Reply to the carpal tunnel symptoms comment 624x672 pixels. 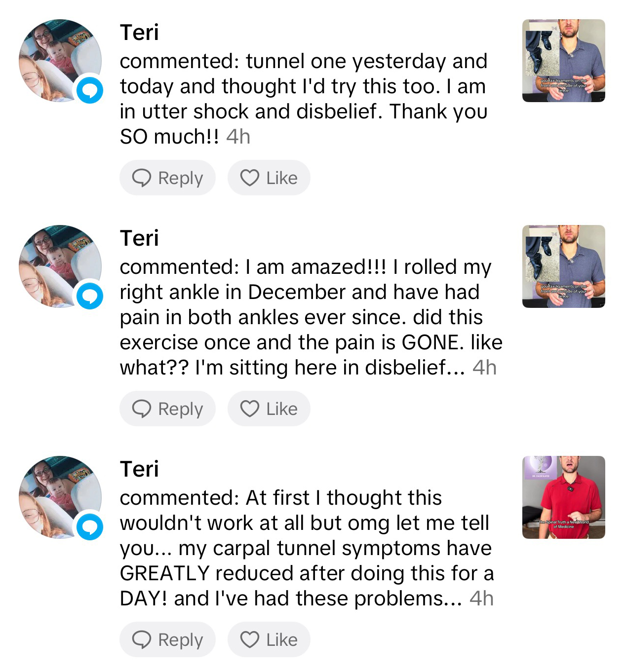167,639
